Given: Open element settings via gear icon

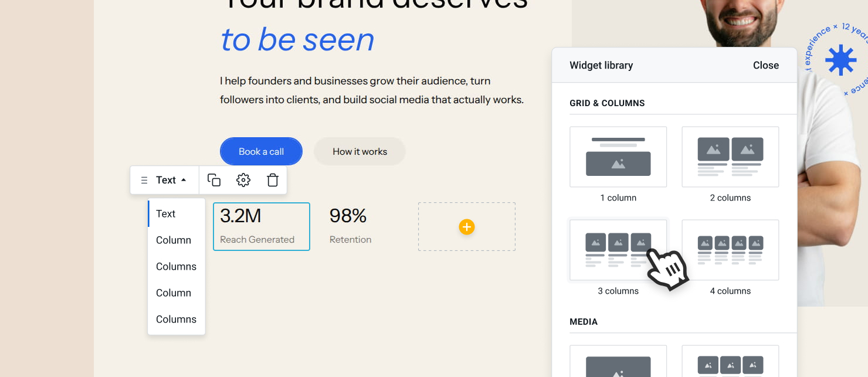Looking at the screenshot, I should coord(243,180).
